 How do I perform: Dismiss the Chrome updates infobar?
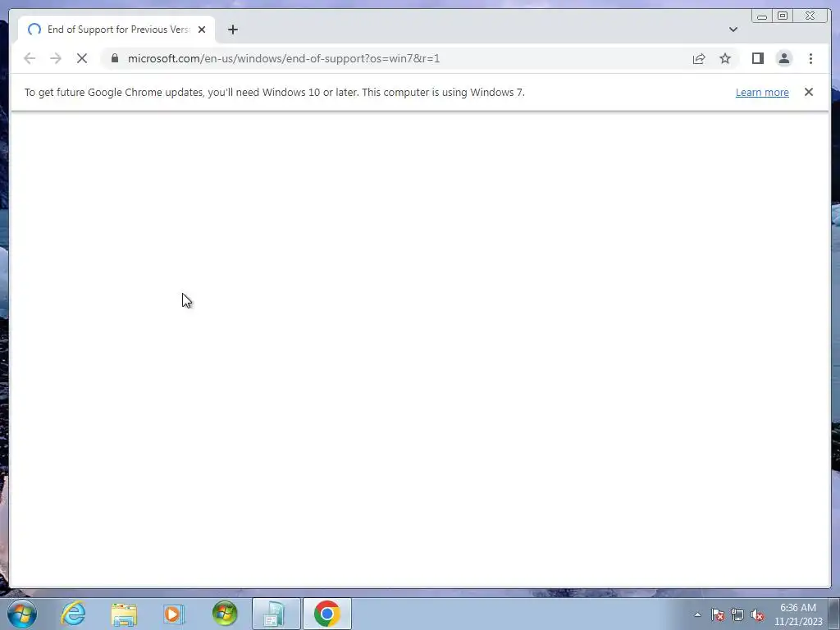pyautogui.click(x=808, y=92)
